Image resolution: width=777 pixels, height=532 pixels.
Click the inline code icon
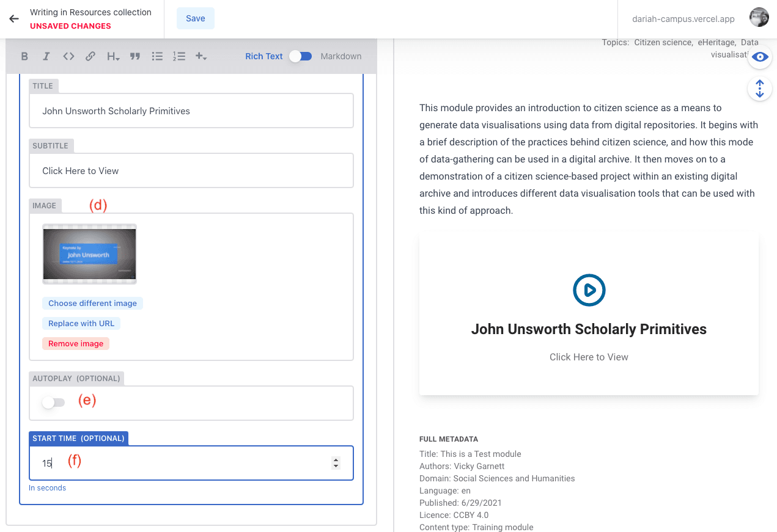pyautogui.click(x=68, y=56)
